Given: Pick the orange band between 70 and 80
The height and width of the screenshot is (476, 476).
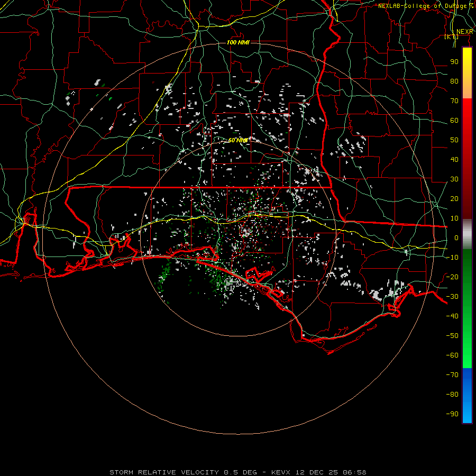Looking at the screenshot, I should click(467, 89).
